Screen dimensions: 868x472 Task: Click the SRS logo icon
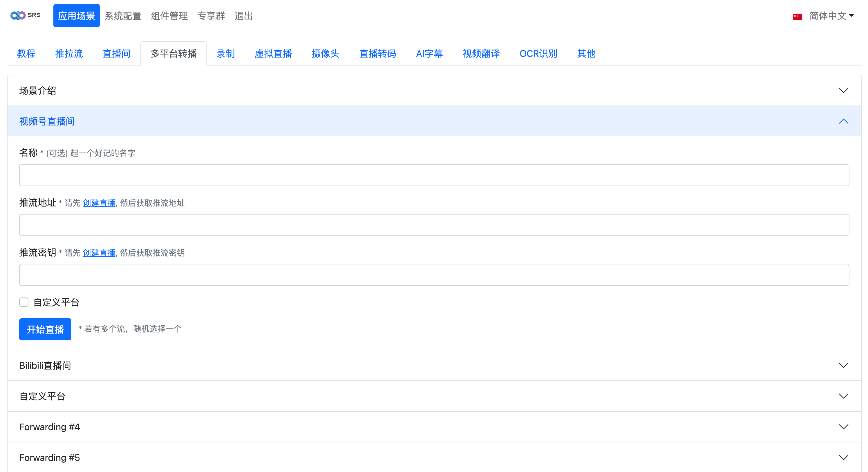[25, 15]
